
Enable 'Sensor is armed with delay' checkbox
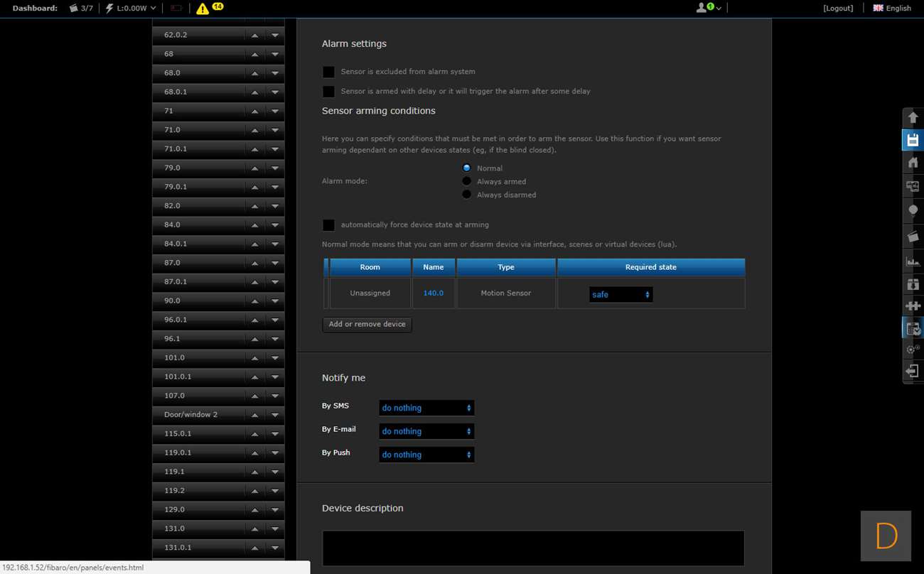click(328, 92)
